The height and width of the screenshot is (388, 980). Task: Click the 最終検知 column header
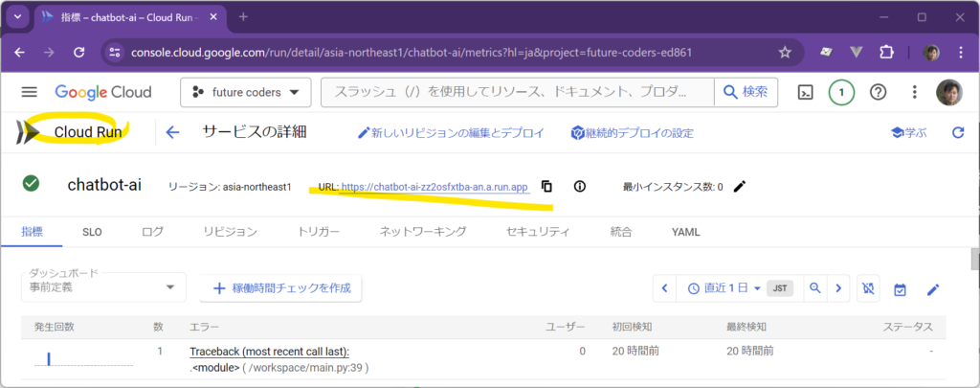click(746, 327)
